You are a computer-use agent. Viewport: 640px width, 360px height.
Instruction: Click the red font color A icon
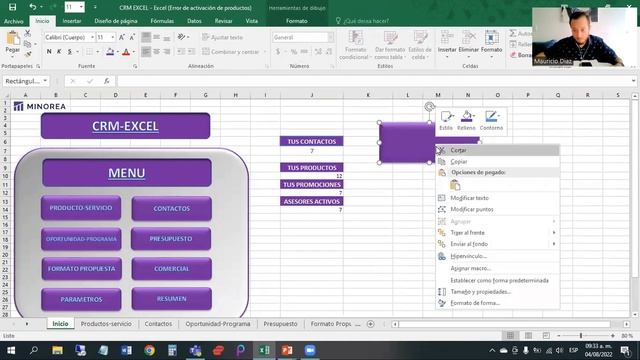coord(126,52)
